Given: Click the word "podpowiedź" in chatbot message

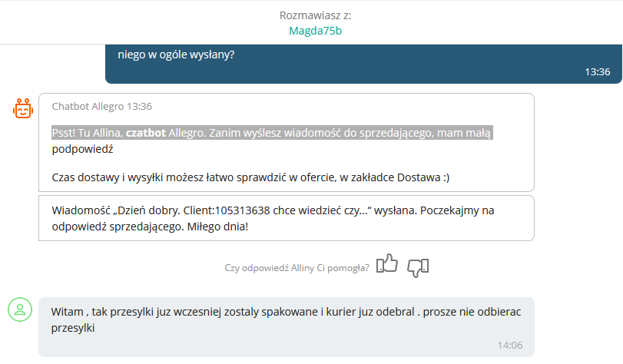Looking at the screenshot, I should pyautogui.click(x=82, y=150).
